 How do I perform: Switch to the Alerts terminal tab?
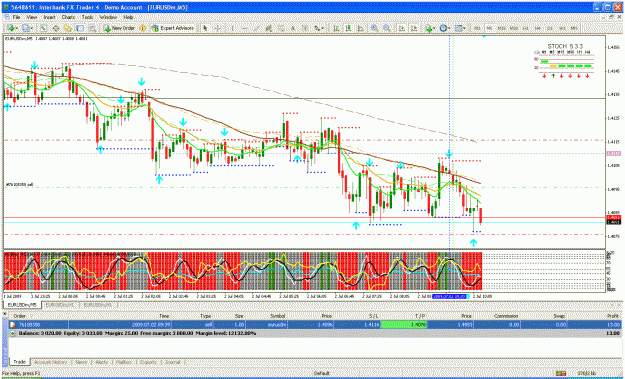[102, 362]
